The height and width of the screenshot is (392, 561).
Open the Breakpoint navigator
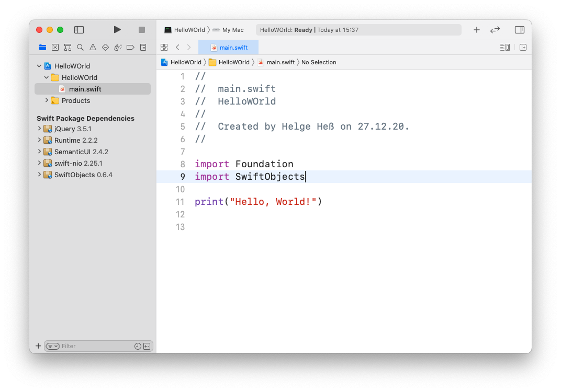130,47
